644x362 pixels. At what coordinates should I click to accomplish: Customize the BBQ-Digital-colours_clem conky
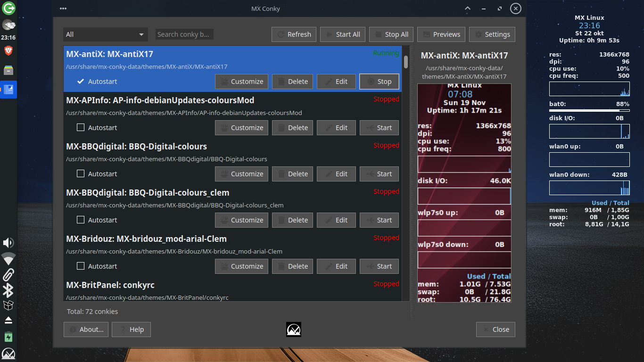pos(242,220)
